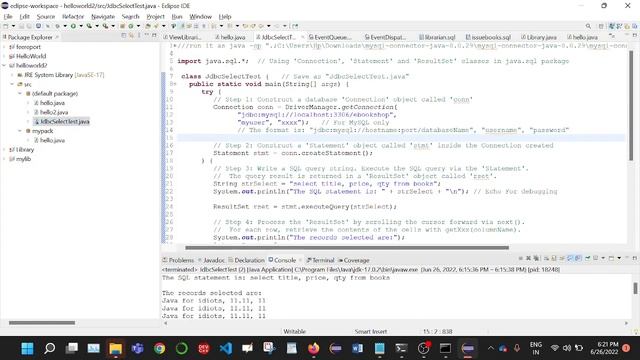Screen dimensions: 640x360
Task: Open the Navigate menu
Action: [x=103, y=17]
